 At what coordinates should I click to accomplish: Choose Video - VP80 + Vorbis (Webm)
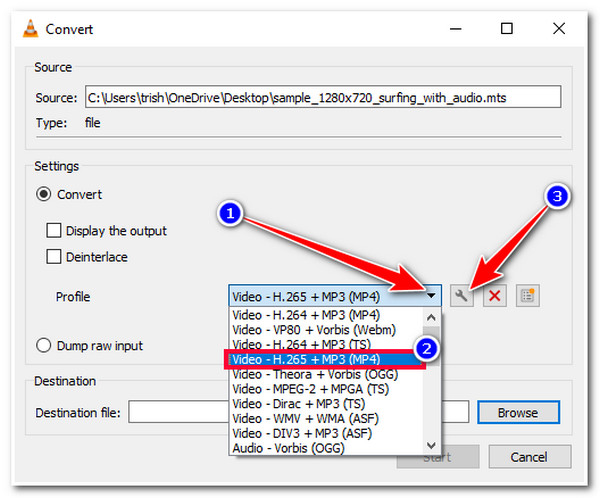pyautogui.click(x=326, y=330)
